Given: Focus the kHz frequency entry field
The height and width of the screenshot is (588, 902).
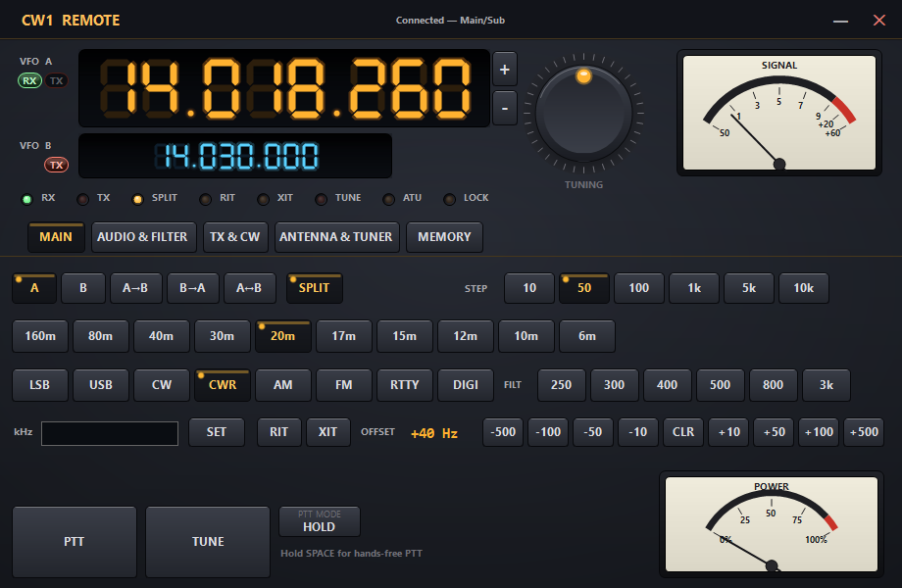Looking at the screenshot, I should pos(110,433).
